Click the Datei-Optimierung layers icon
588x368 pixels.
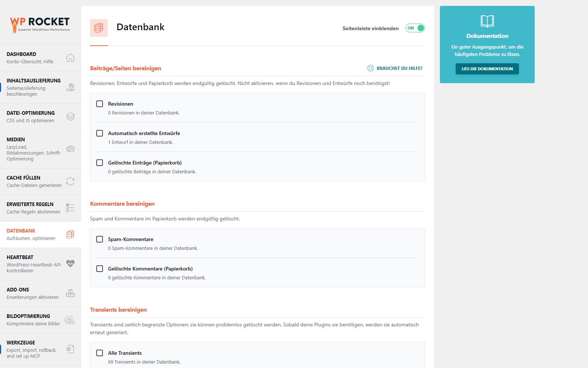click(x=70, y=117)
